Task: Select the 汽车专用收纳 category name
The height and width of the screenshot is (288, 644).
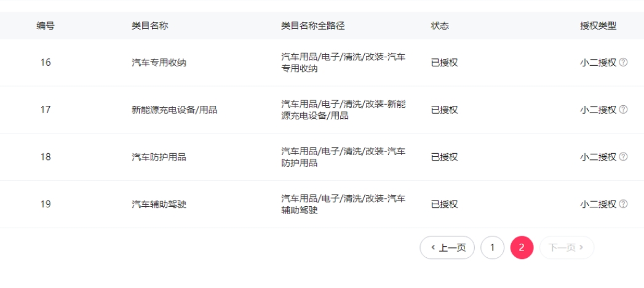Action: pyautogui.click(x=159, y=62)
